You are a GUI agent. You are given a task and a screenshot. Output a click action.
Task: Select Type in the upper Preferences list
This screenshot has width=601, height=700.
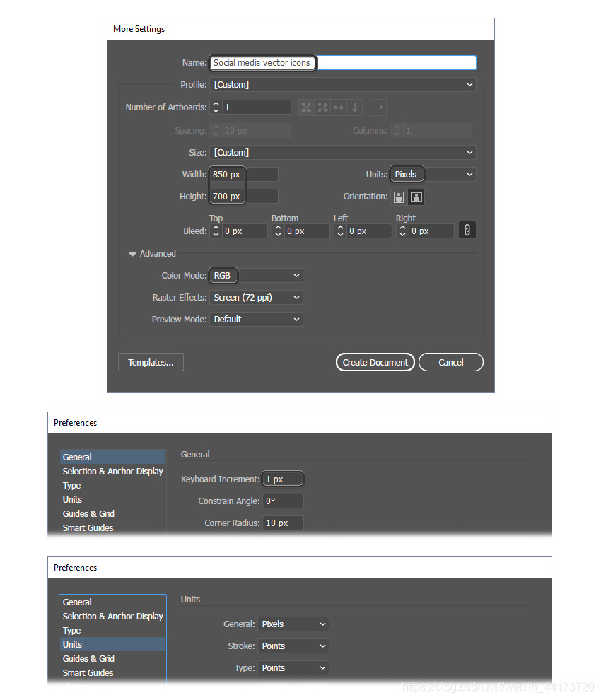(x=112, y=485)
